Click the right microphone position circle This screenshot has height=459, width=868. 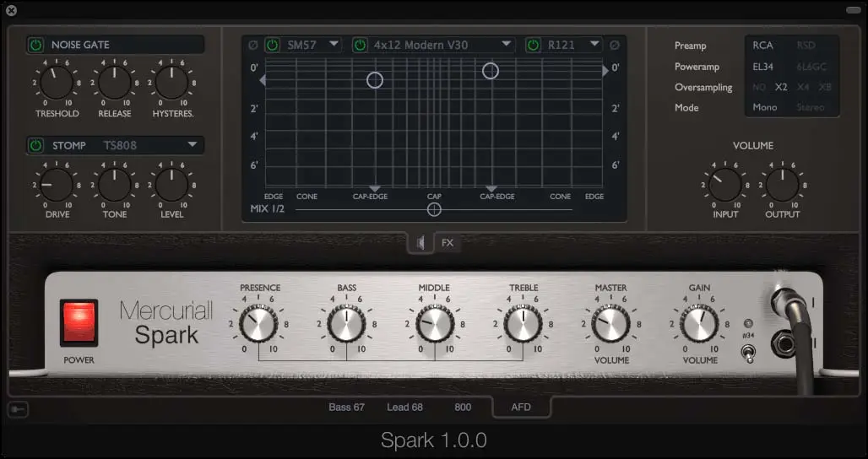click(x=491, y=71)
